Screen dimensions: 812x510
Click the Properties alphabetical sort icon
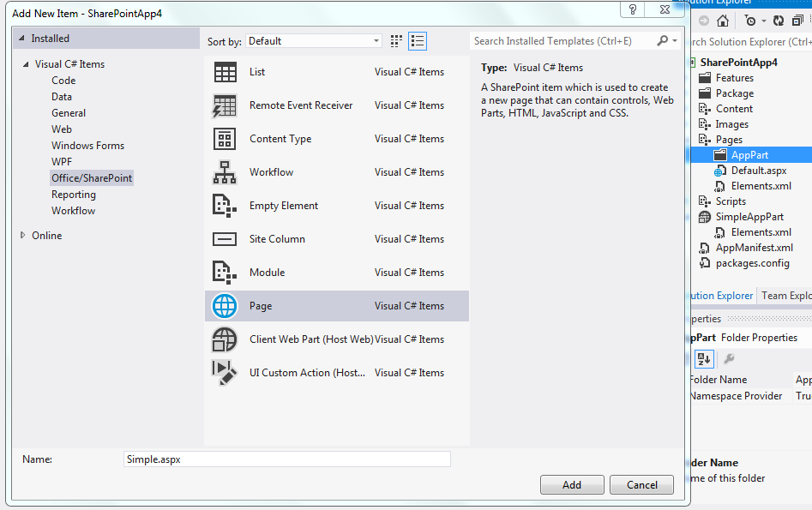click(704, 359)
